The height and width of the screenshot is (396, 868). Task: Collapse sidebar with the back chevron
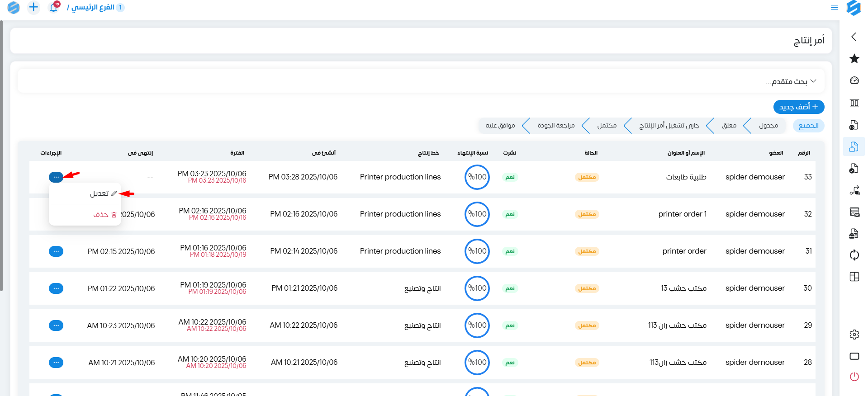point(854,37)
